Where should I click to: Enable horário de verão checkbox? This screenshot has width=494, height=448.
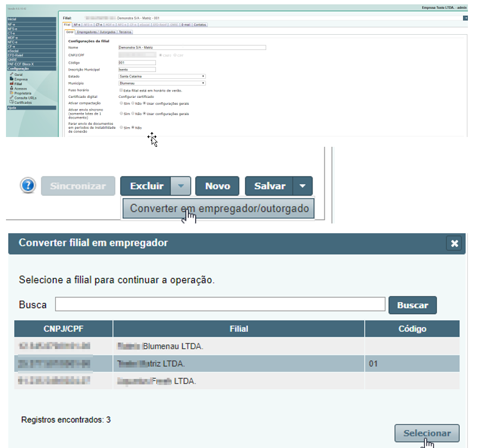click(121, 90)
